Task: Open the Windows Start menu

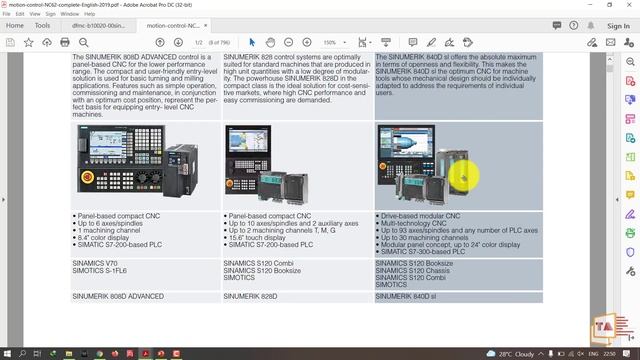Action: [x=7, y=353]
